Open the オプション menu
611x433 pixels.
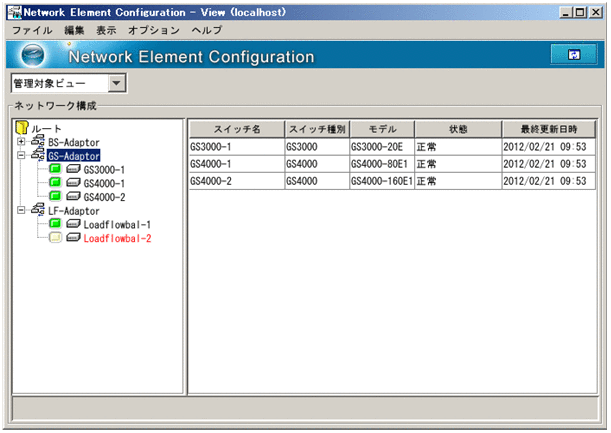tap(153, 31)
